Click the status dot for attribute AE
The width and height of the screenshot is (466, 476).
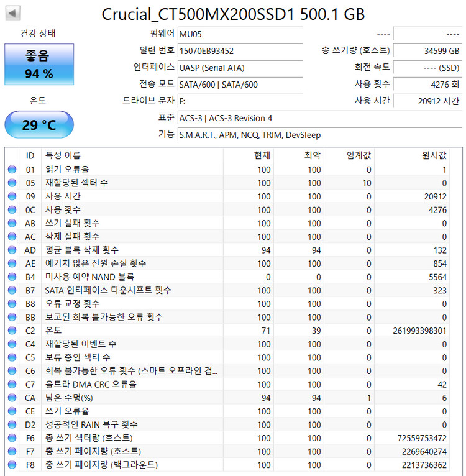coord(12,263)
